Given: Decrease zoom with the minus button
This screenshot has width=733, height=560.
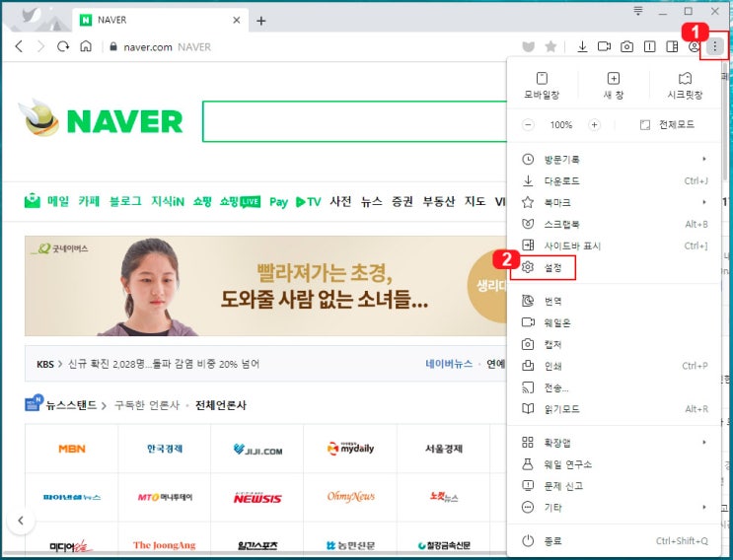Looking at the screenshot, I should tap(528, 124).
